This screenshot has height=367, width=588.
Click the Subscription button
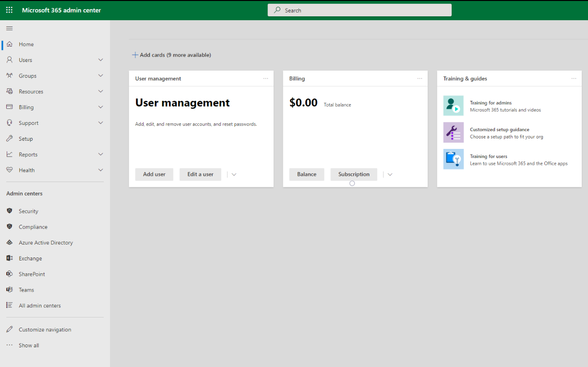[x=354, y=174]
